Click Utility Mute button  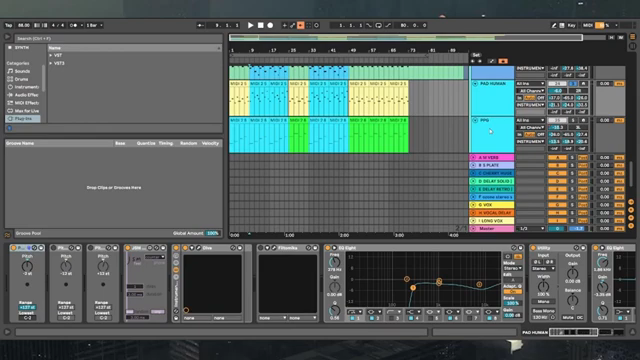pyautogui.click(x=568, y=317)
